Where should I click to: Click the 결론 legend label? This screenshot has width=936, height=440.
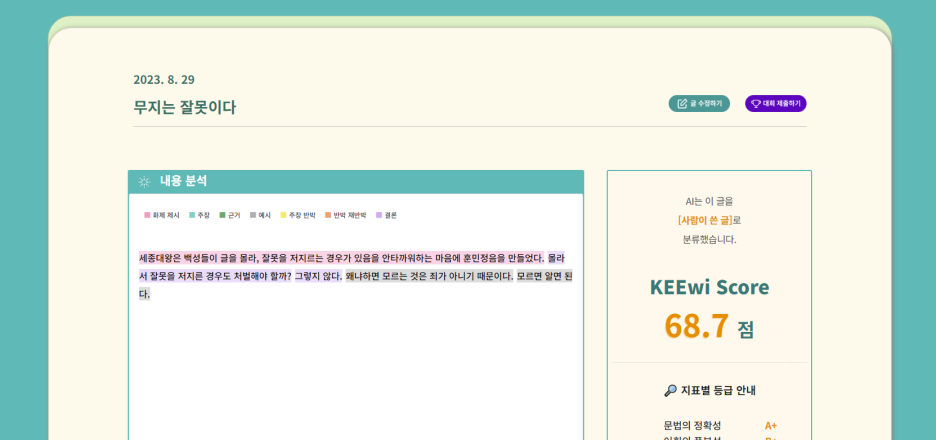(391, 215)
